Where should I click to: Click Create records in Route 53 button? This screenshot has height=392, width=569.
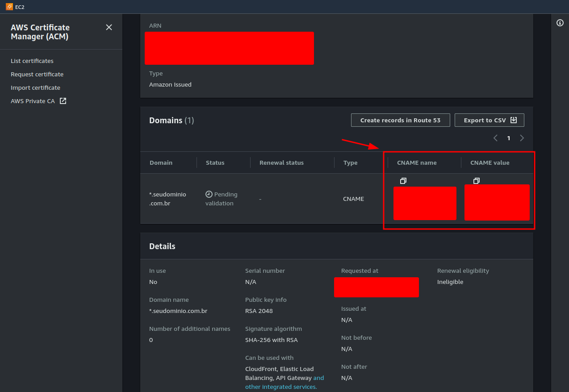pyautogui.click(x=400, y=120)
